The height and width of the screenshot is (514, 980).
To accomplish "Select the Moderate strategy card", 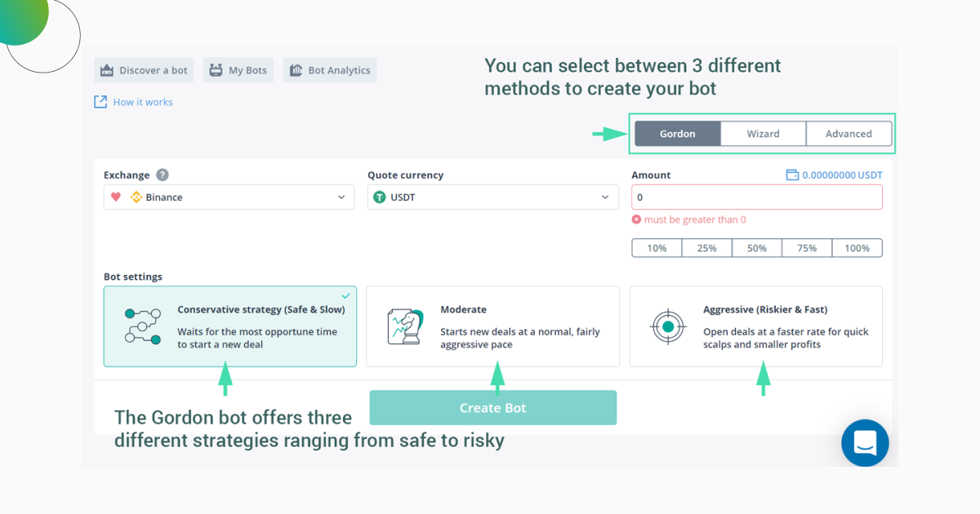I will [x=492, y=326].
